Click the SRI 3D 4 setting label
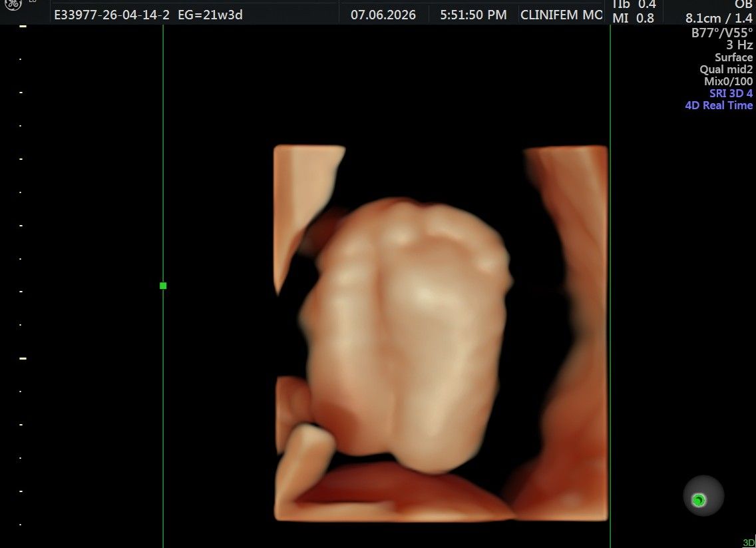The width and height of the screenshot is (756, 548). click(731, 93)
